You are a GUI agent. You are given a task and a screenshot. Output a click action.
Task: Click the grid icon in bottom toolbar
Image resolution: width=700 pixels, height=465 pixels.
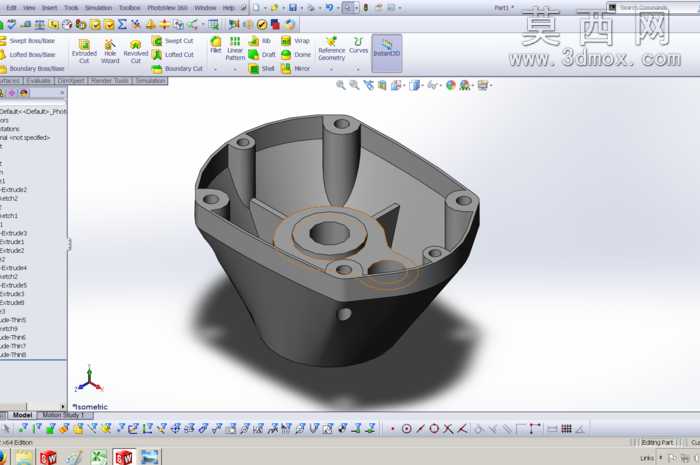[x=566, y=429]
